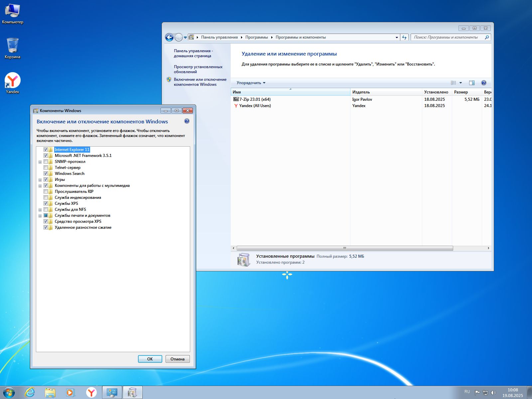Screen dimensions: 532x399
Task: Go forward in Control Panel window
Action: 179,37
